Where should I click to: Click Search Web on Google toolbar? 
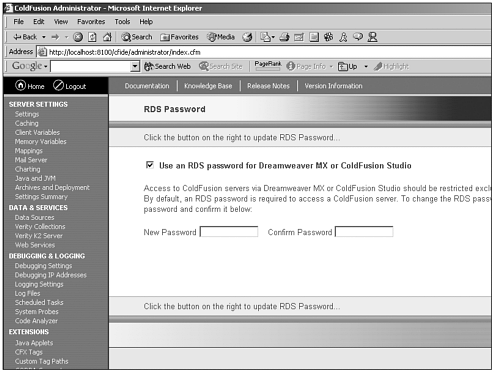[167, 66]
